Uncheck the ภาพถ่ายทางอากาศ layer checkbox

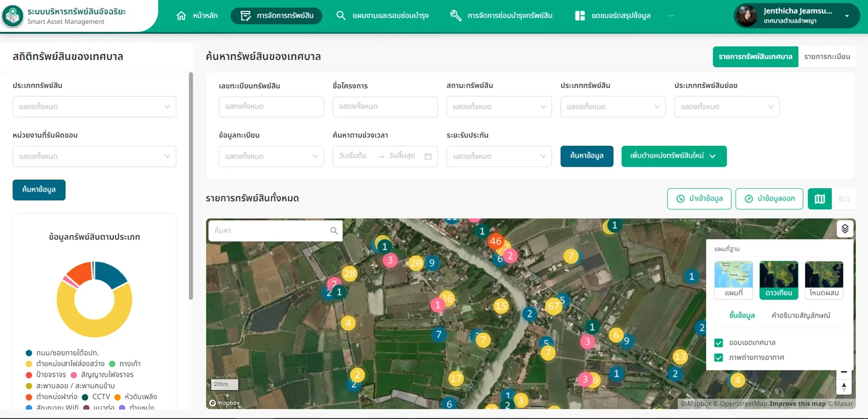[719, 358]
